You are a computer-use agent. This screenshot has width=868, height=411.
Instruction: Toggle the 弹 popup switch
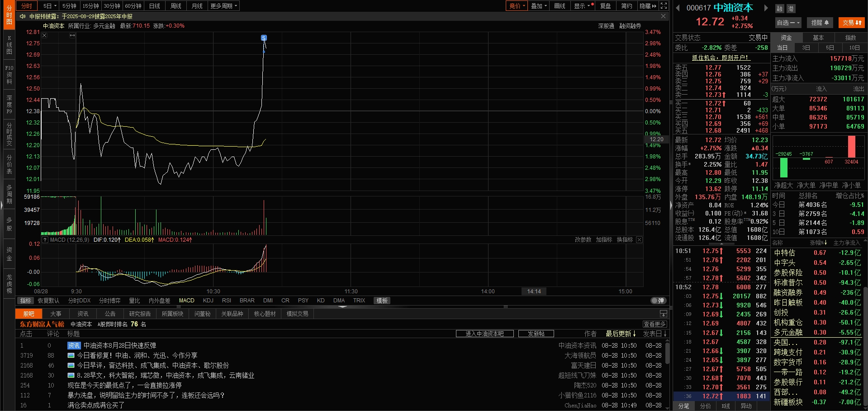658,301
